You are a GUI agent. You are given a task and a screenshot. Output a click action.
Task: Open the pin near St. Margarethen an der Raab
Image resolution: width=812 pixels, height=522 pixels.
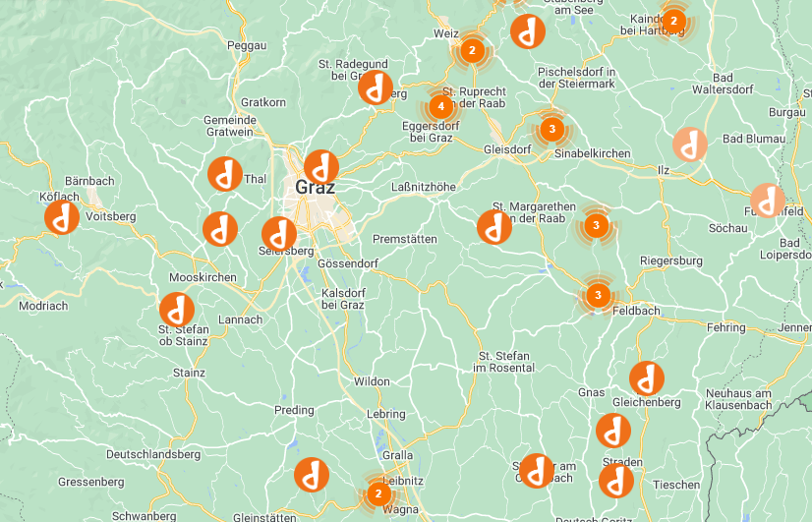pos(494,227)
